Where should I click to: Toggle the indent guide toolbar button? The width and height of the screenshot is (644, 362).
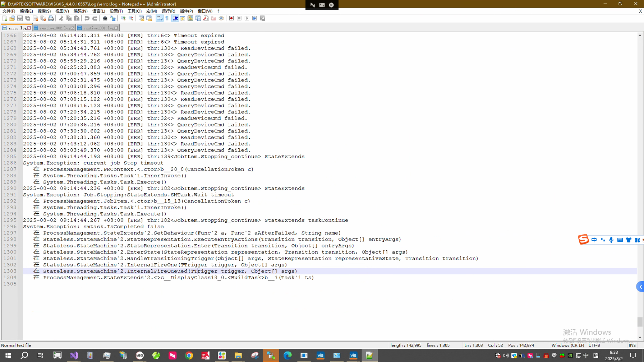(175, 18)
